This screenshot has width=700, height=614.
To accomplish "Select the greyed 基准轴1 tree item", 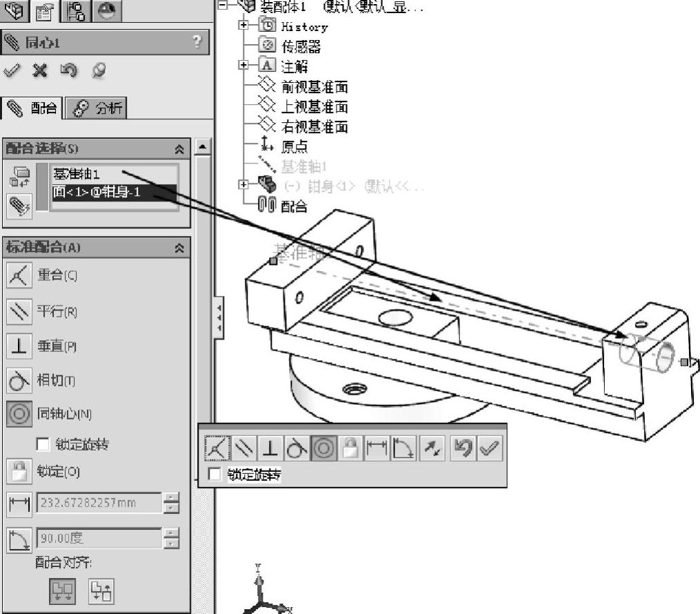I will pyautogui.click(x=303, y=166).
